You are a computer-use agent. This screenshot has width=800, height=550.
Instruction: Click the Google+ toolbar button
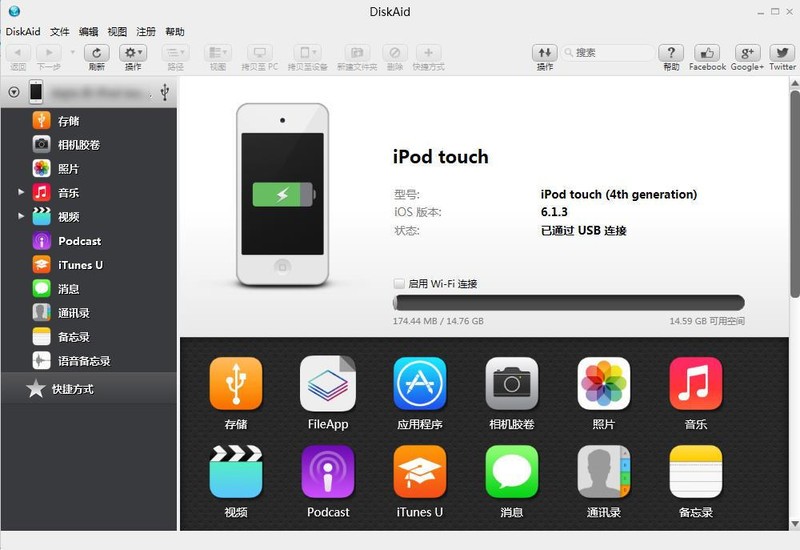coord(747,53)
